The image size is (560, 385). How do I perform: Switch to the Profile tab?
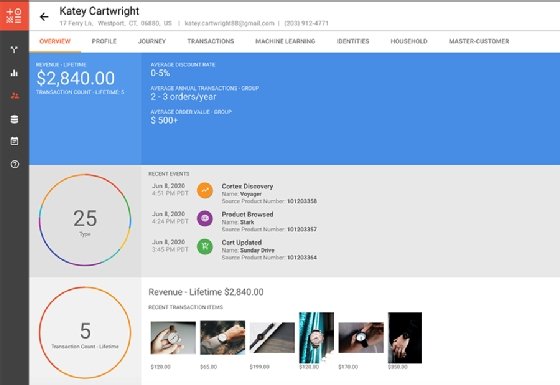pyautogui.click(x=104, y=41)
